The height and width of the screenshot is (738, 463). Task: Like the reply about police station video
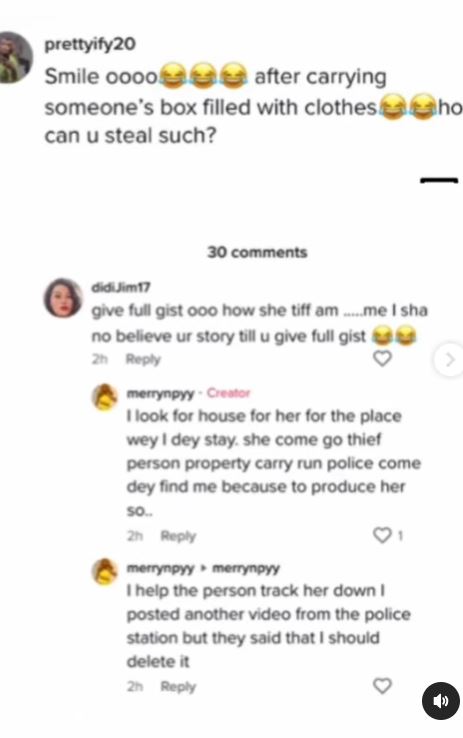click(382, 686)
